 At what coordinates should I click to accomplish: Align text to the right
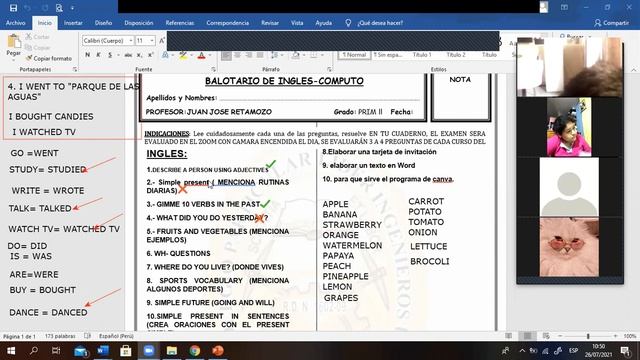point(249,55)
